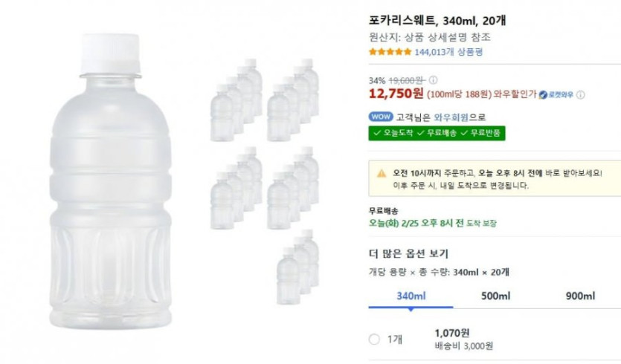Image resolution: width=621 pixels, height=364 pixels.
Task: Click the five-star rating icons
Action: point(390,52)
